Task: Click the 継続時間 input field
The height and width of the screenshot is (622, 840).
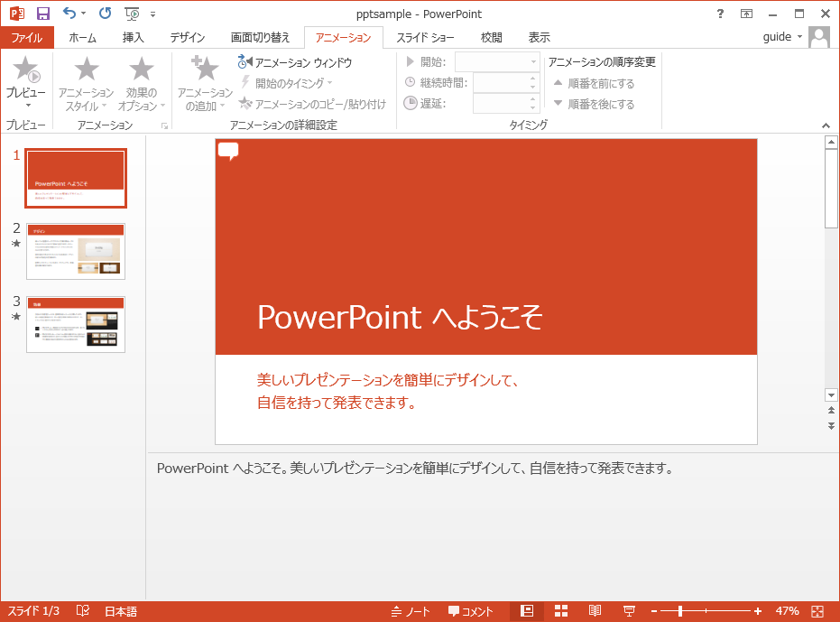Action: click(x=501, y=82)
